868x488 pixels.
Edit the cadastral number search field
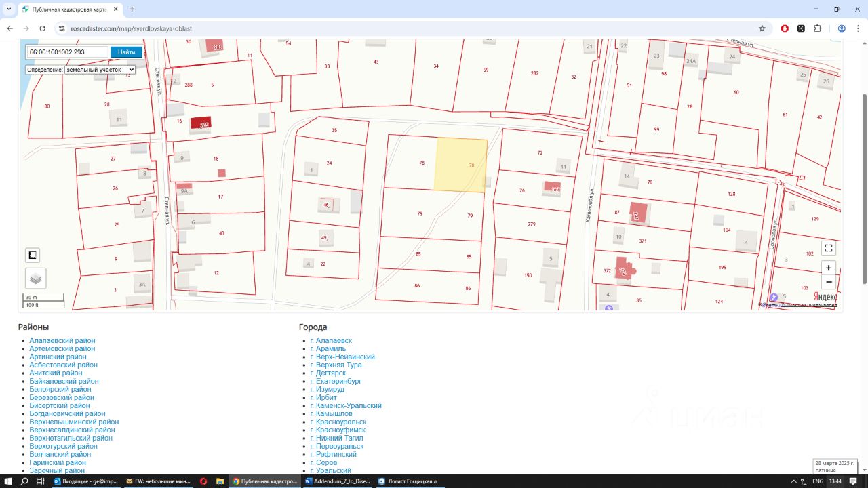tap(67, 52)
